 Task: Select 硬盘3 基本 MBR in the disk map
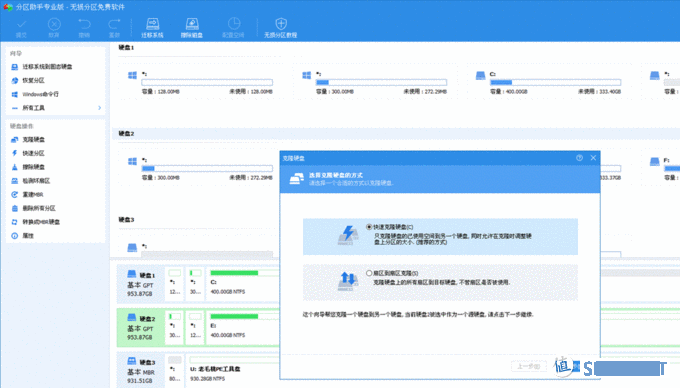click(x=141, y=371)
